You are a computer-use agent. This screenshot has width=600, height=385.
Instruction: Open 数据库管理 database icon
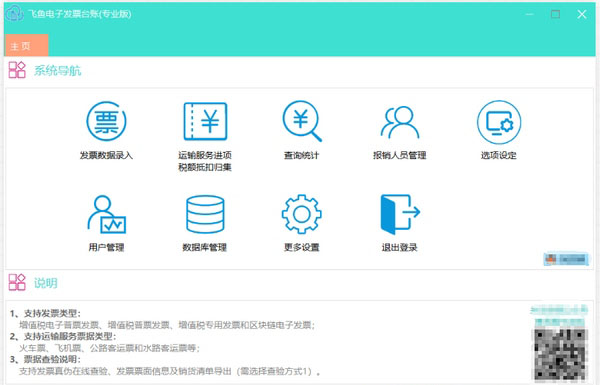205,214
